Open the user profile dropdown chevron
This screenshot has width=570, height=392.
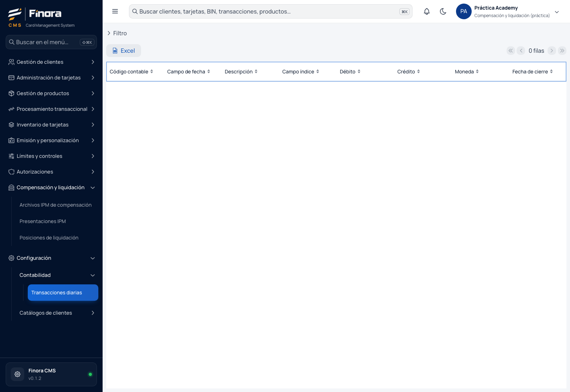(557, 12)
